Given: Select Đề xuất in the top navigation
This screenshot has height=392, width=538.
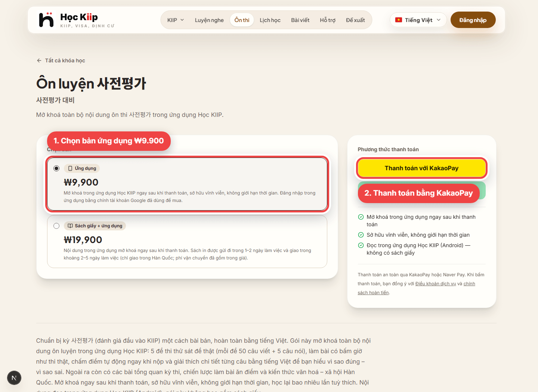Looking at the screenshot, I should 355,20.
